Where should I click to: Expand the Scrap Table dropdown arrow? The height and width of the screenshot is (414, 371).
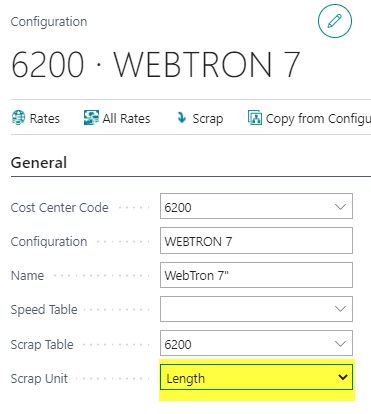(x=340, y=344)
